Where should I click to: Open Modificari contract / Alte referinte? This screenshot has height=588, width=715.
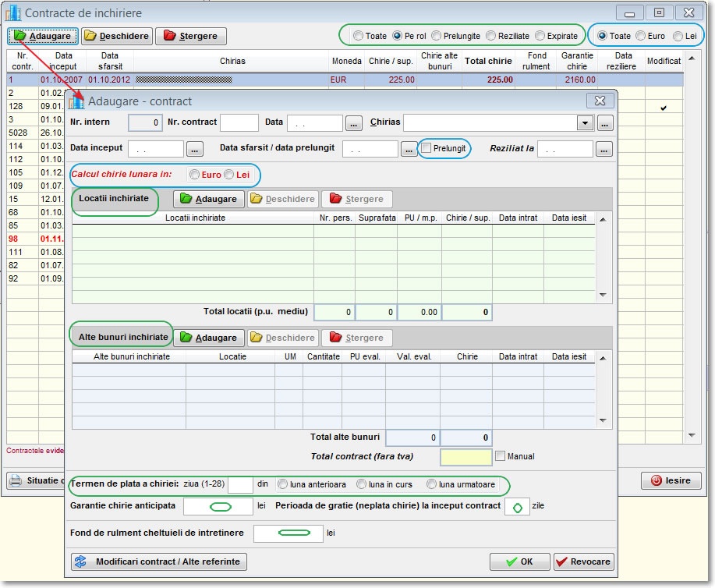[159, 561]
